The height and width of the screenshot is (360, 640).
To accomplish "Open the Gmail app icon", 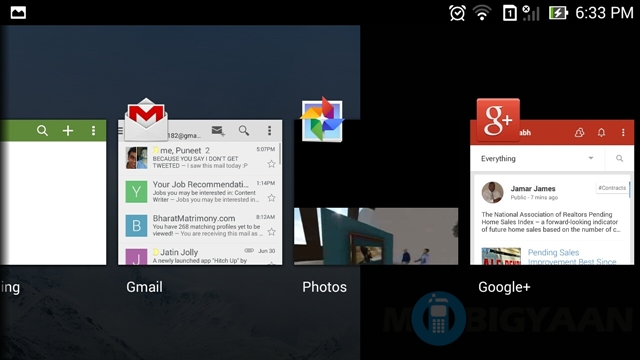I will pyautogui.click(x=146, y=119).
